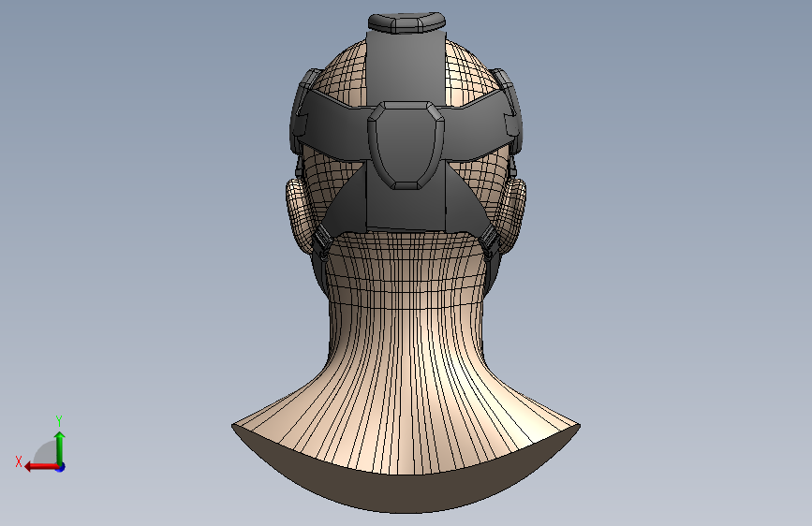This screenshot has width=812, height=526.
Task: Select the vertical strap running over the head
Action: 406,67
